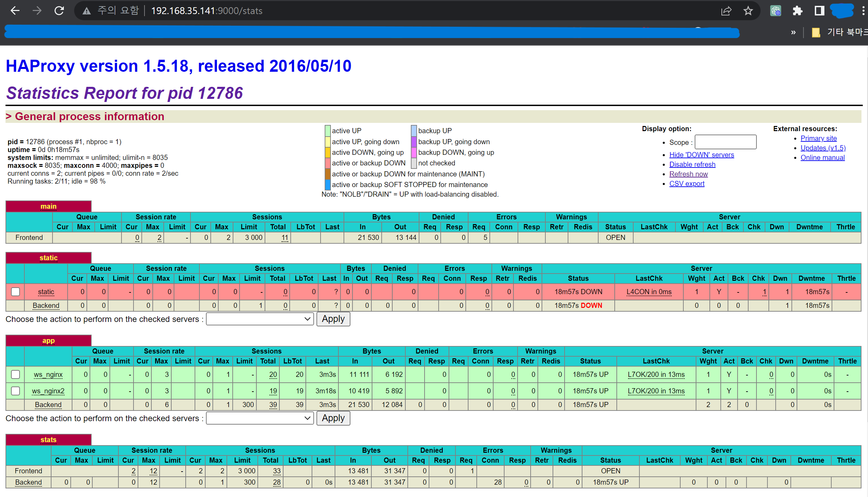Click the Scope input field
The height and width of the screenshot is (497, 868).
[x=725, y=142]
